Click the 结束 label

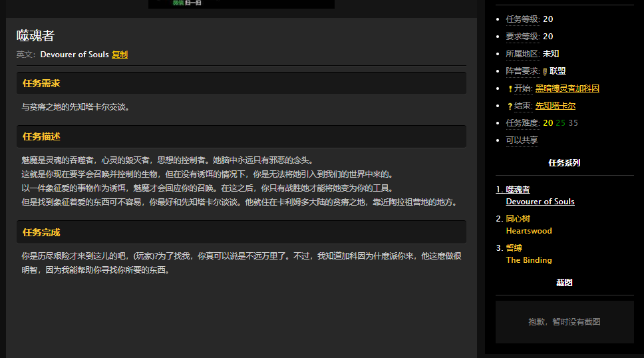pyautogui.click(x=523, y=106)
